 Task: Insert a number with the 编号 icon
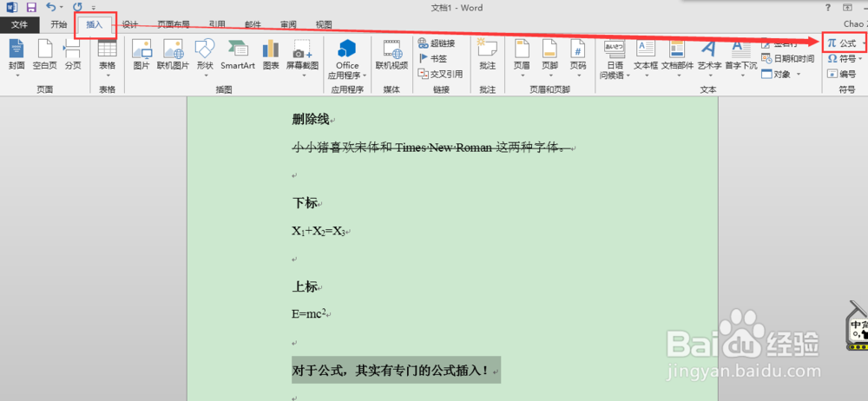pyautogui.click(x=841, y=74)
